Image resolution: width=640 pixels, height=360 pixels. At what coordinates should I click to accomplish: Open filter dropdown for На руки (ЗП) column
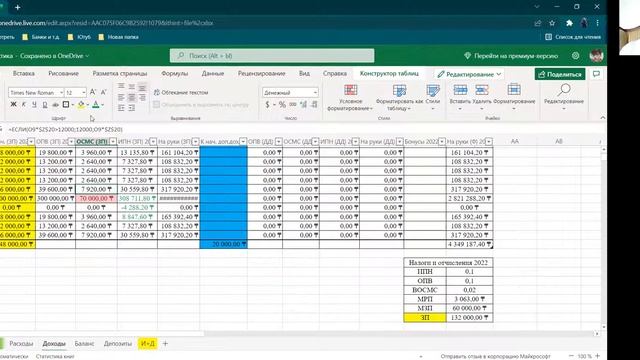pyautogui.click(x=195, y=141)
